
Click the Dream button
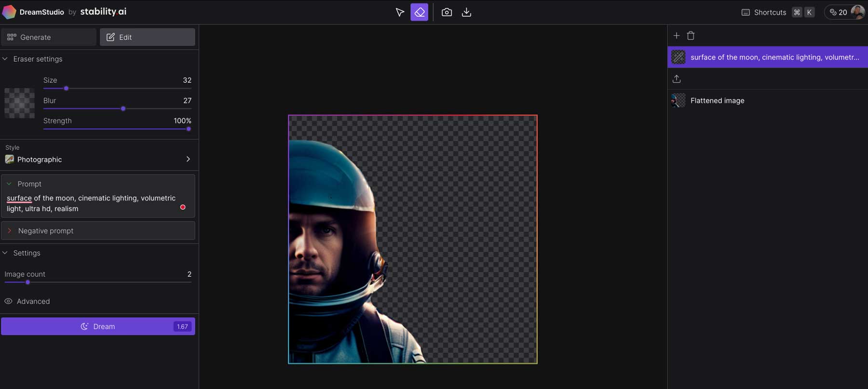coord(98,326)
